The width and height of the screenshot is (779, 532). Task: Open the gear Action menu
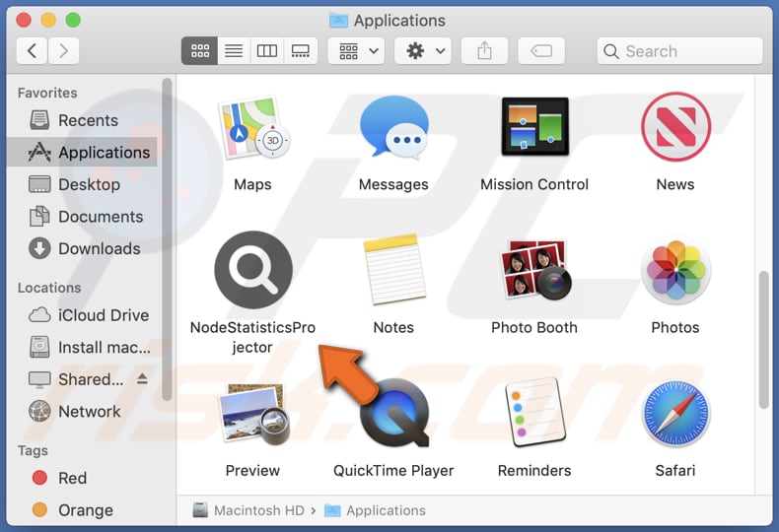click(423, 50)
